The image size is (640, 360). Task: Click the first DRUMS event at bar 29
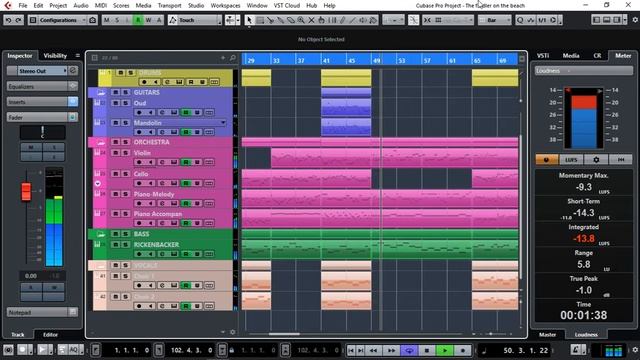tap(256, 78)
